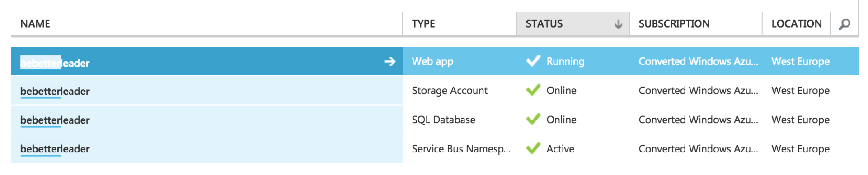Click the 'Running' status text

pos(565,61)
